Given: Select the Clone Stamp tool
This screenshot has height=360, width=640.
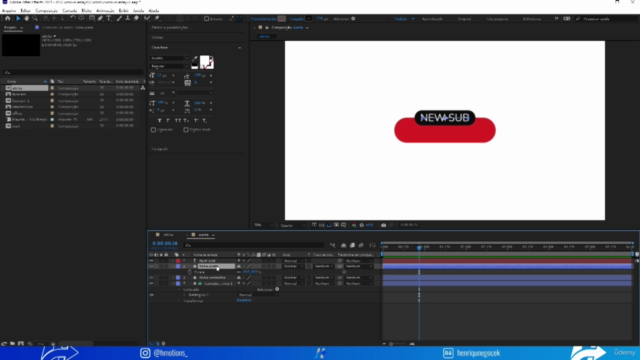Looking at the screenshot, I should tap(128, 18).
